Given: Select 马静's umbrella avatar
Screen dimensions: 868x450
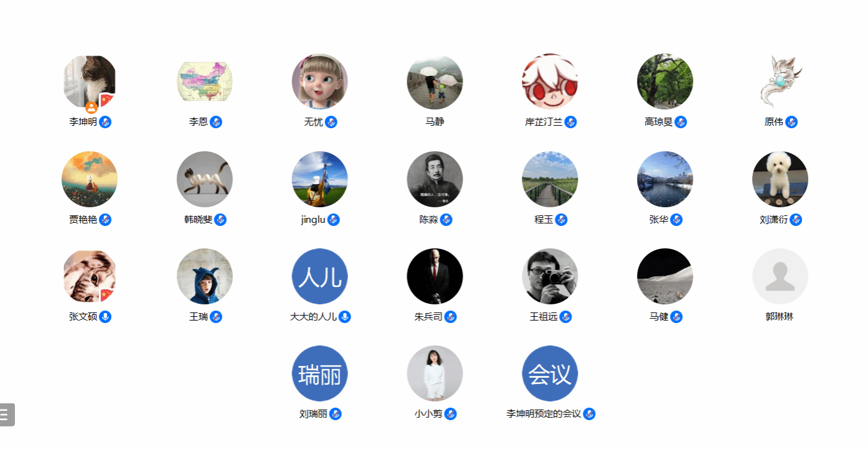Looking at the screenshot, I should (435, 82).
